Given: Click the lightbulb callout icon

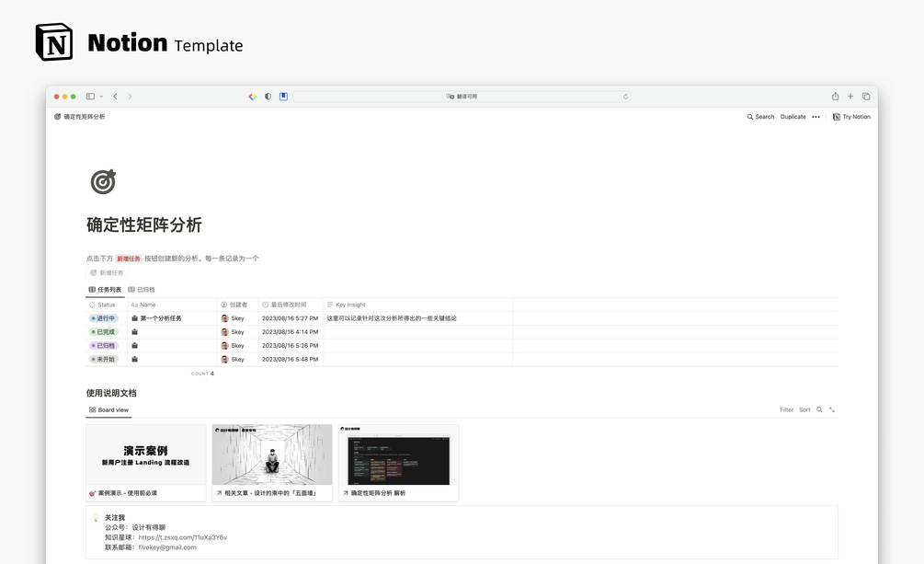Looking at the screenshot, I should (96, 517).
